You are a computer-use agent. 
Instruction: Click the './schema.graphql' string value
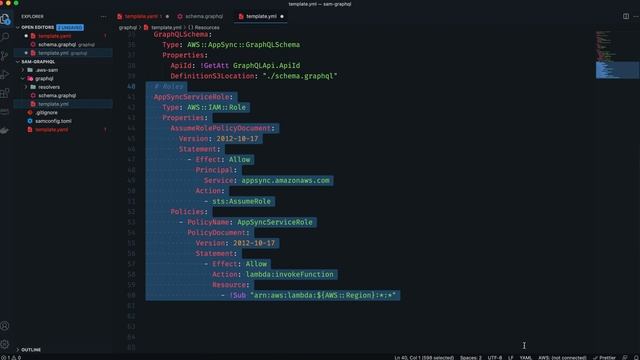[x=300, y=76]
